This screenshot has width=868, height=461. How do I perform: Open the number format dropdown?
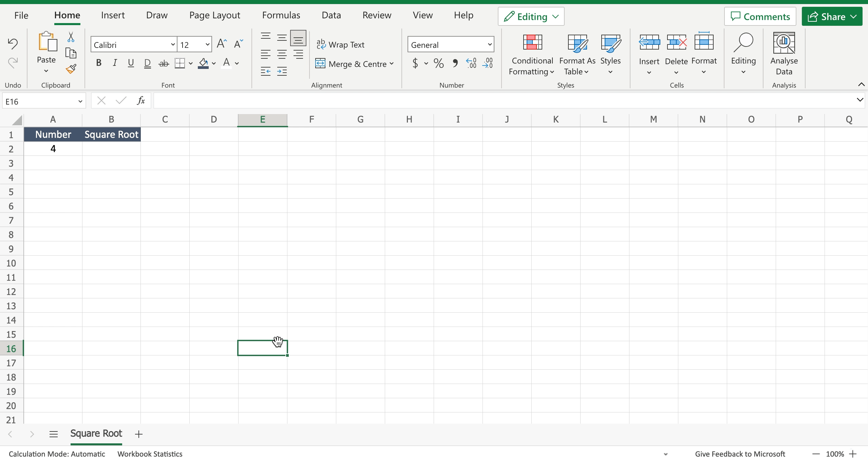click(489, 44)
